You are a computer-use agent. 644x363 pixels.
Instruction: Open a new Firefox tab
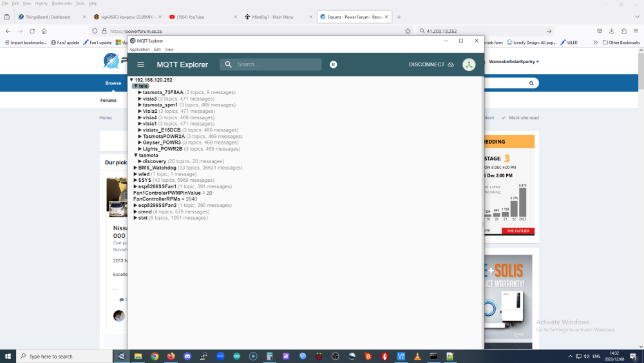point(399,17)
